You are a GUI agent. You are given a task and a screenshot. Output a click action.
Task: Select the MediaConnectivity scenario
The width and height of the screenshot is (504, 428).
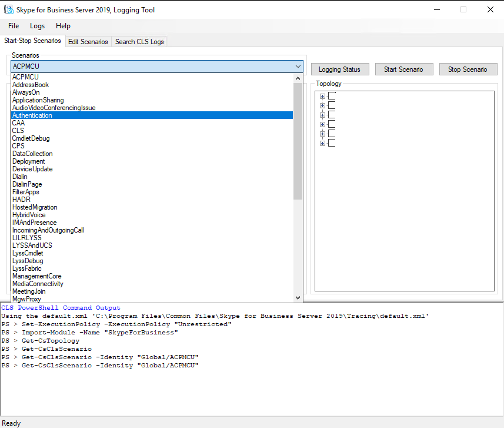(152, 284)
